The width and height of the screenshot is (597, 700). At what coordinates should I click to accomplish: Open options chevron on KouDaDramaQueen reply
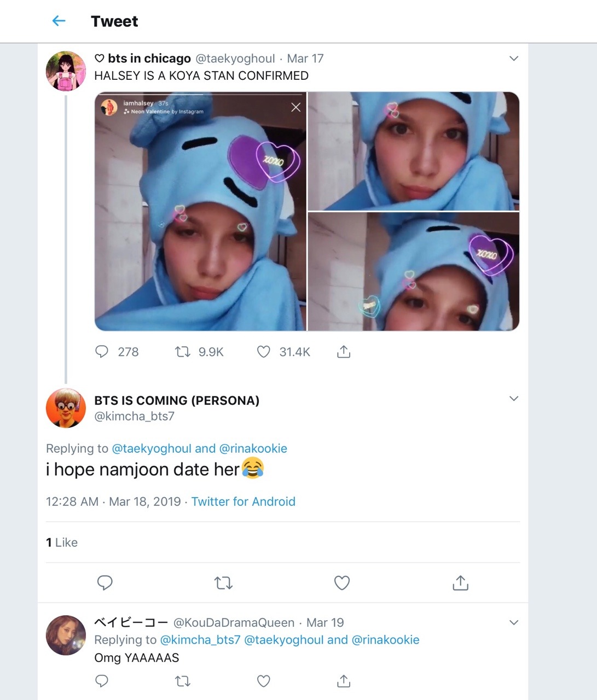513,622
